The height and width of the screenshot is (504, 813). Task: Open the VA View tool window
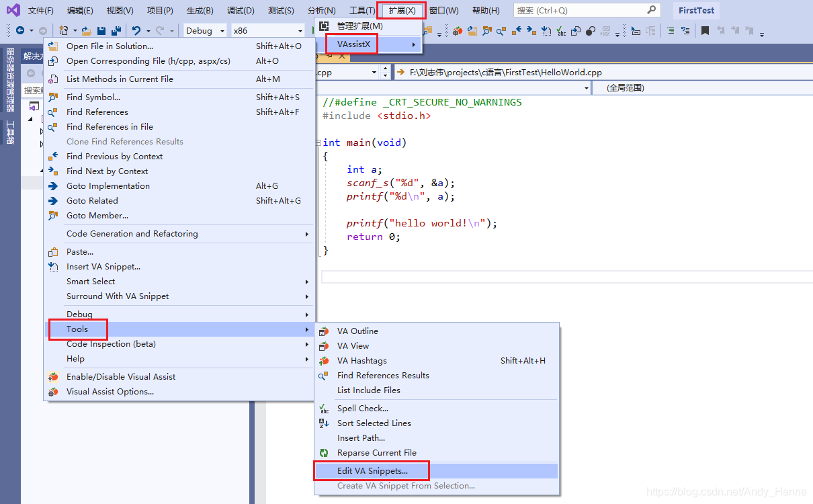tap(437, 346)
